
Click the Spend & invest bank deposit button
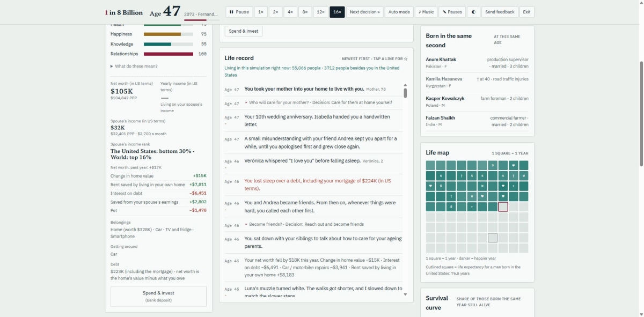158,296
